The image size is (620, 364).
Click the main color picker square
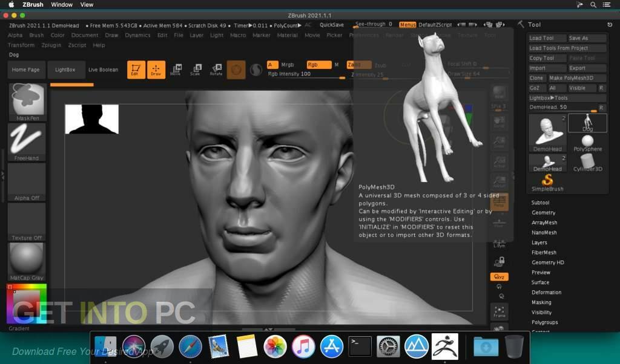click(27, 304)
